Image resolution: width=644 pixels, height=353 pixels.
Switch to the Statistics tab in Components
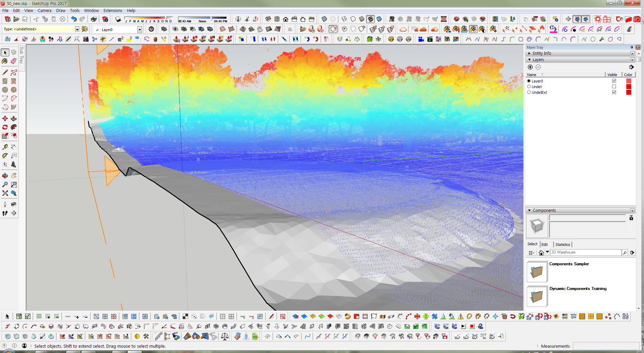pos(562,245)
